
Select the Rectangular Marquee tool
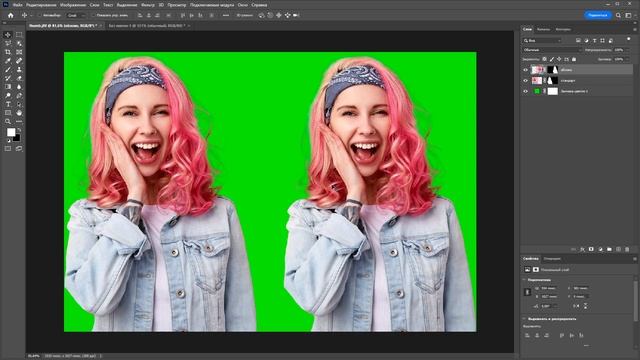coord(19,35)
